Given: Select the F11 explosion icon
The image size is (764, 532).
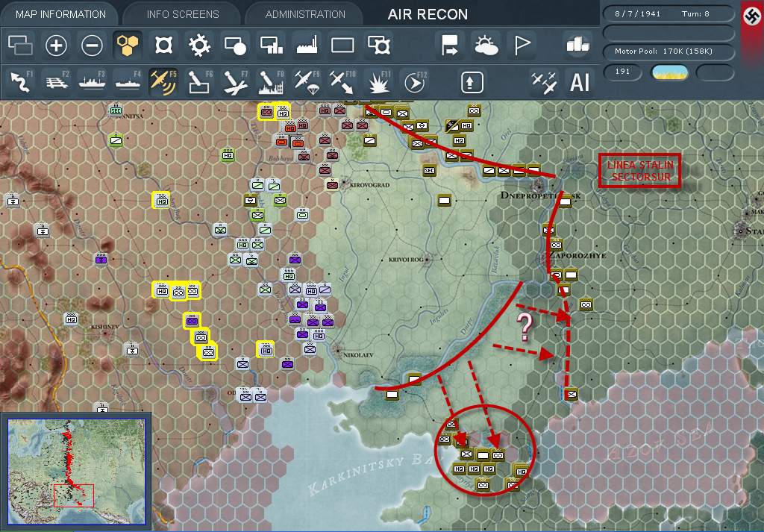Looking at the screenshot, I should (378, 81).
